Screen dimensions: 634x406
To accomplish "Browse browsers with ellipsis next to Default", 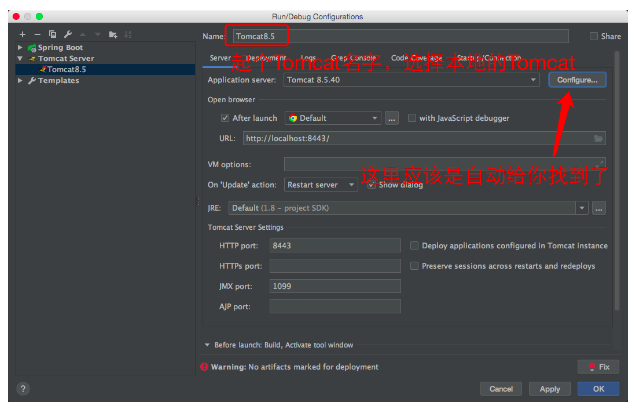I will [392, 118].
